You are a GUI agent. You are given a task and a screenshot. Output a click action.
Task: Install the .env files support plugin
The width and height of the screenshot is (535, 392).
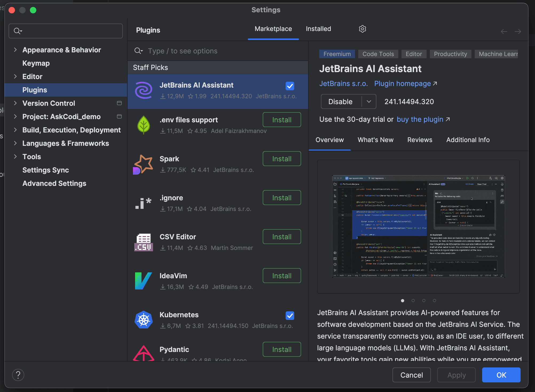coord(282,120)
